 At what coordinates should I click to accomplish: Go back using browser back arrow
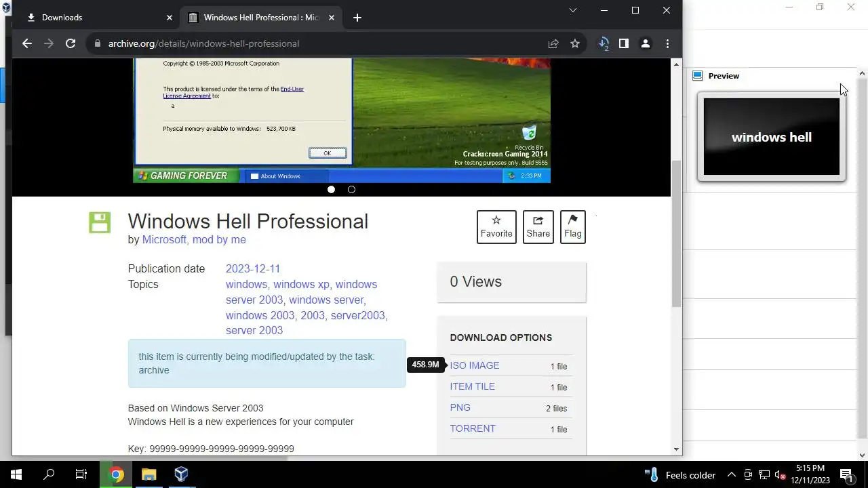tap(27, 43)
